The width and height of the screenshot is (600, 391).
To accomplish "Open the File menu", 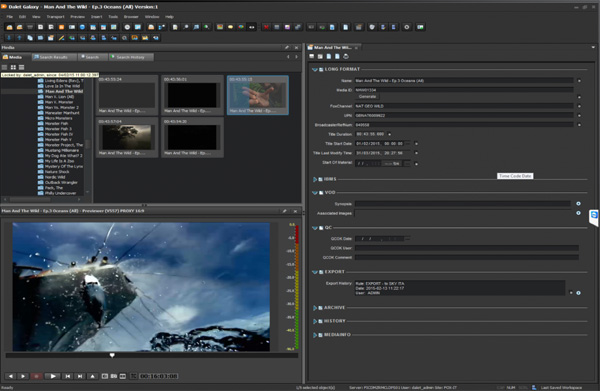I will [10, 17].
